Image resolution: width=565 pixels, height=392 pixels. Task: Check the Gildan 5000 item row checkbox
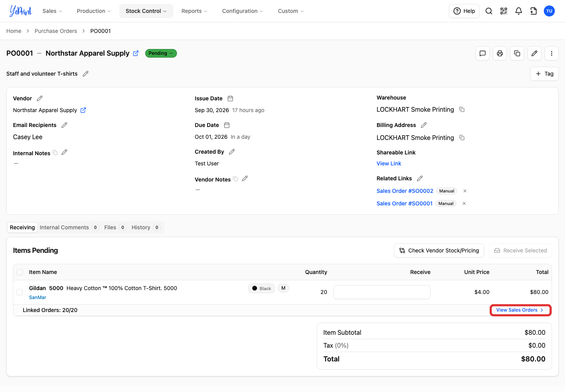click(x=20, y=292)
